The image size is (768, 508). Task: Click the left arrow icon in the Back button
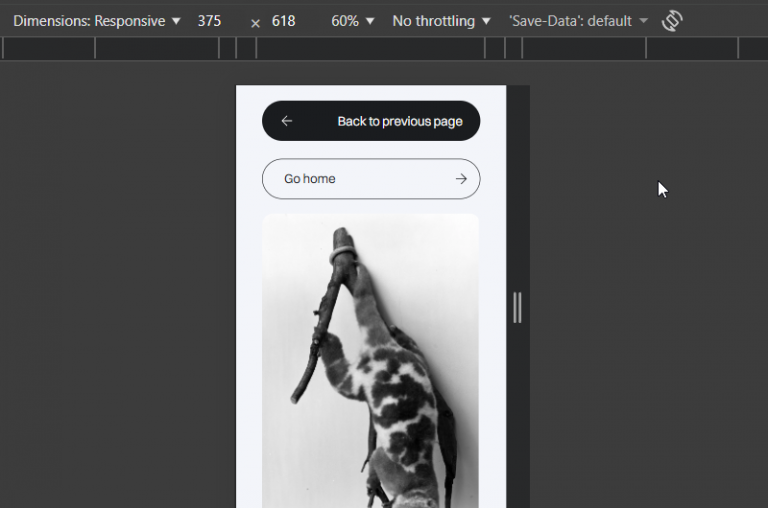click(x=287, y=121)
